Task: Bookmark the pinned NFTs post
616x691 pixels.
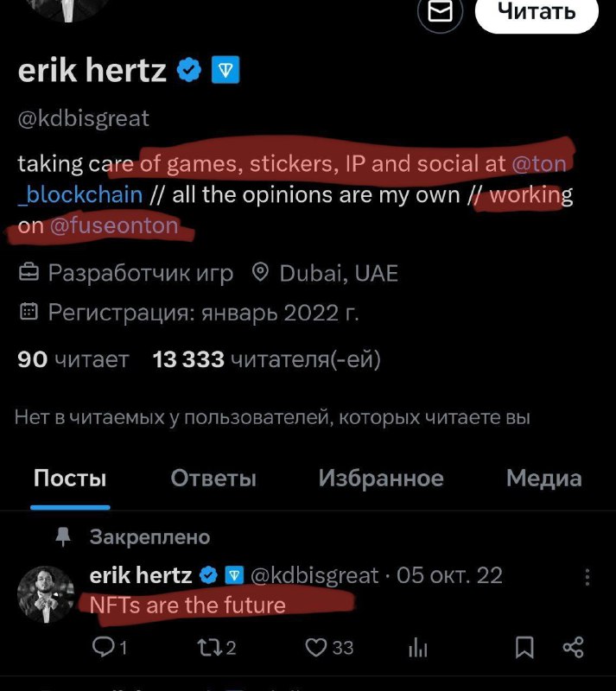Action: [x=523, y=647]
